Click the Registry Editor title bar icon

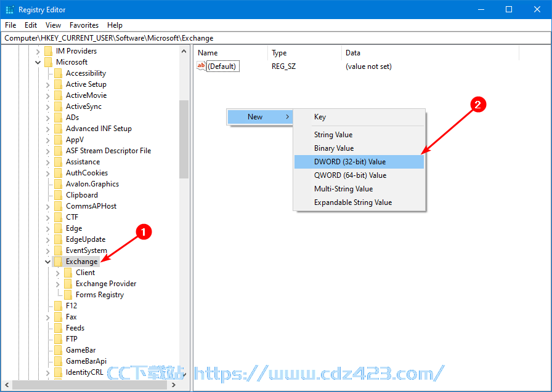click(x=9, y=10)
